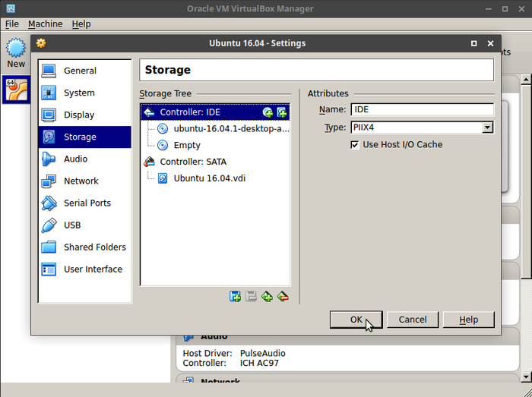Image resolution: width=532 pixels, height=397 pixels.
Task: Click settings gear icon in dialog title
Action: pyautogui.click(x=41, y=43)
